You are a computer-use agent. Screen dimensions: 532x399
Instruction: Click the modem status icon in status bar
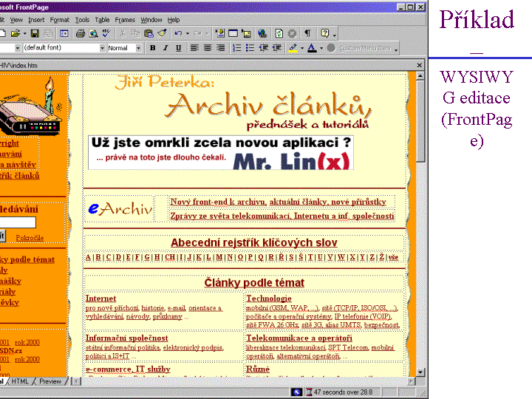click(297, 392)
